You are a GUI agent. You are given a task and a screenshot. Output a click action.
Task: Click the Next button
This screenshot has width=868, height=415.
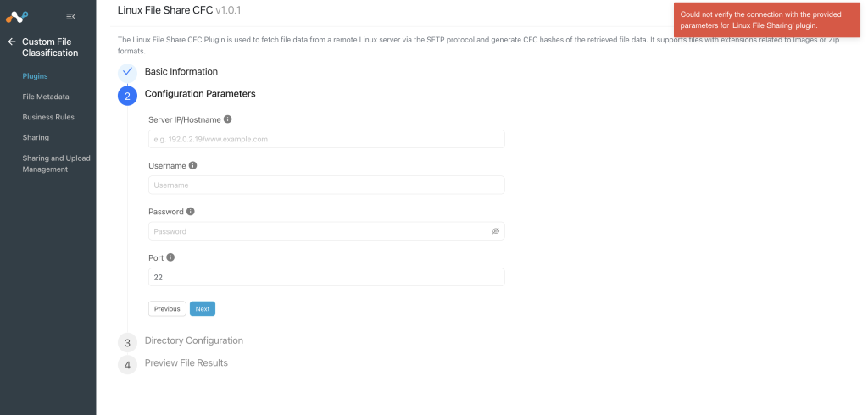coord(203,309)
